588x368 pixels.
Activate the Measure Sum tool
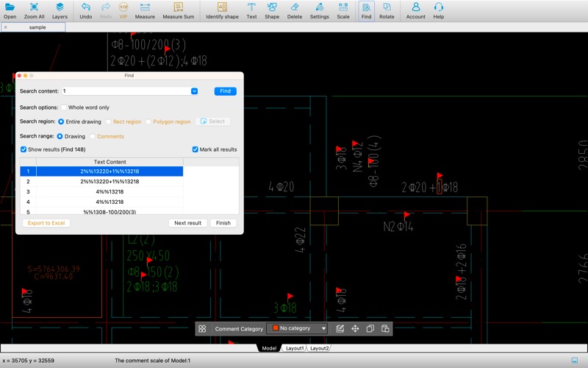click(x=178, y=10)
